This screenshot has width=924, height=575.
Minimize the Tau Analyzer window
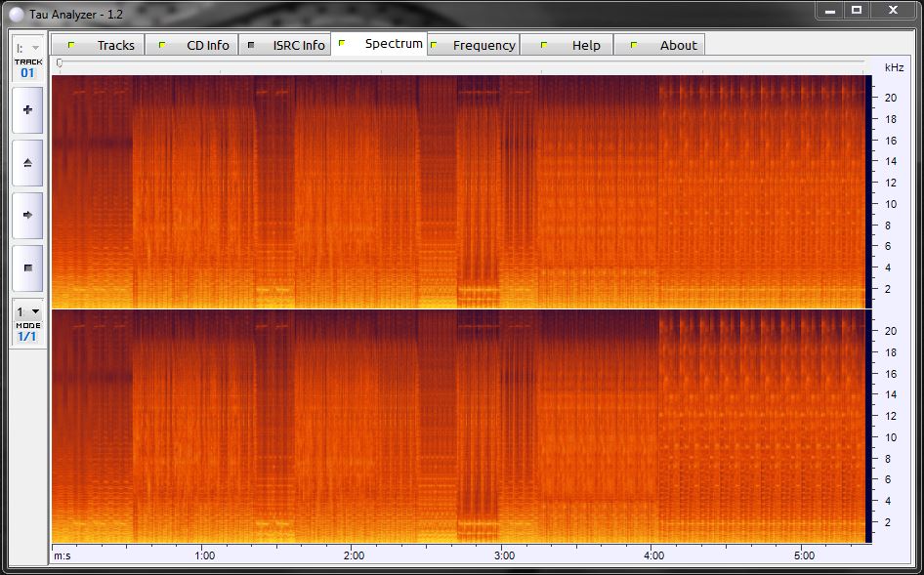831,11
